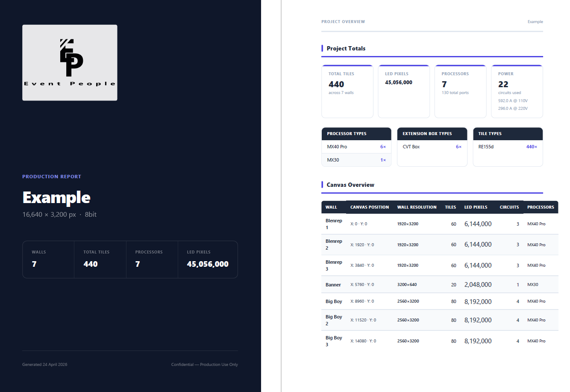Click the Event People logo image

(70, 63)
